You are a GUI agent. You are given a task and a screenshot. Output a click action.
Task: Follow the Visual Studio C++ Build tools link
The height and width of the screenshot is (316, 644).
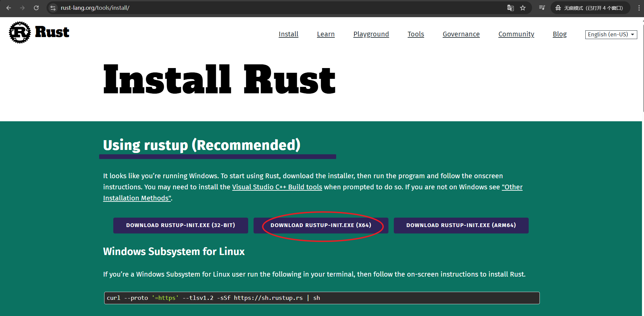pos(277,187)
